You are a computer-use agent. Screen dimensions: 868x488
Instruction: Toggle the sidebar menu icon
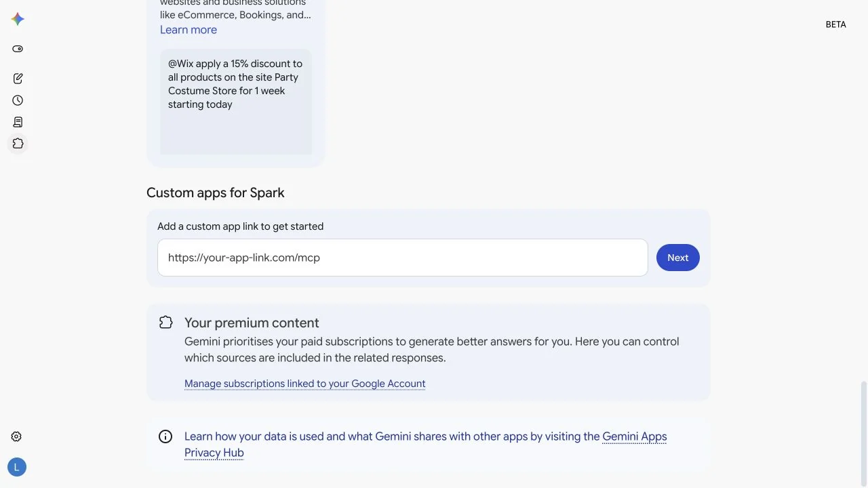point(18,49)
